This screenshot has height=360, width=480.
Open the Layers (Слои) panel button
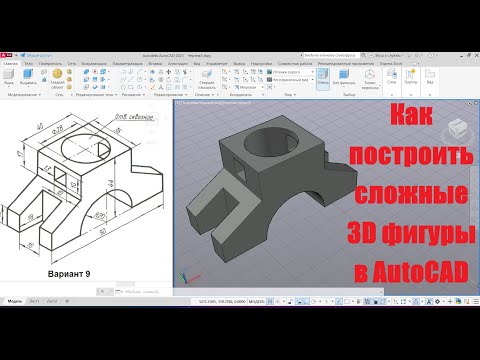click(x=392, y=77)
